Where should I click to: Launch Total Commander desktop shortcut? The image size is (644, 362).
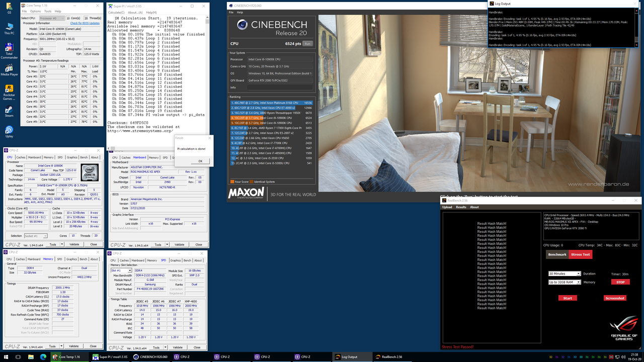point(9,50)
